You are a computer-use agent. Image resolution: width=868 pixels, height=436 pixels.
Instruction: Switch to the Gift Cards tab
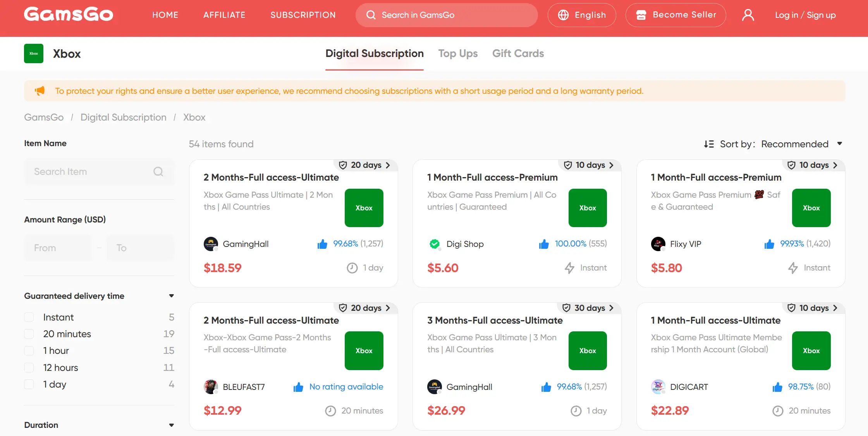click(518, 53)
